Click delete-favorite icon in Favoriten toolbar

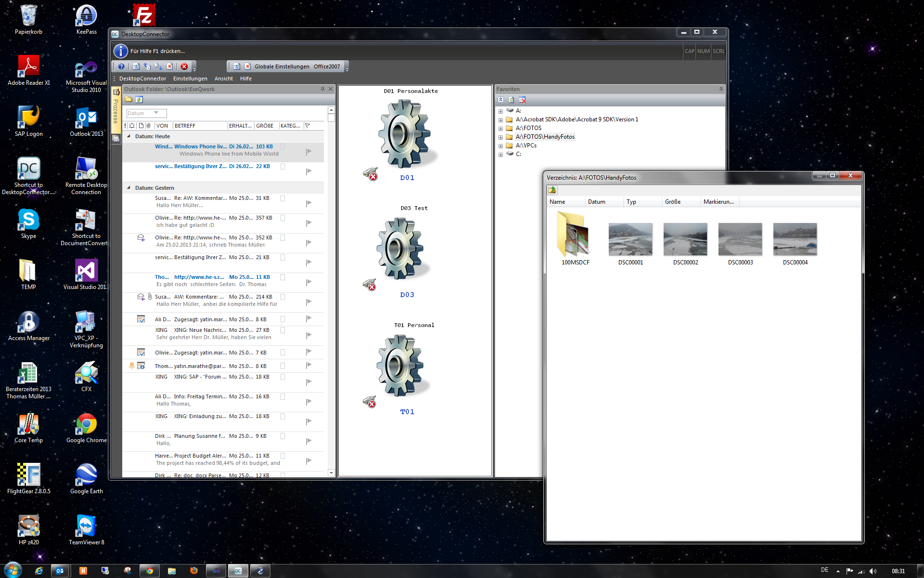(x=522, y=100)
